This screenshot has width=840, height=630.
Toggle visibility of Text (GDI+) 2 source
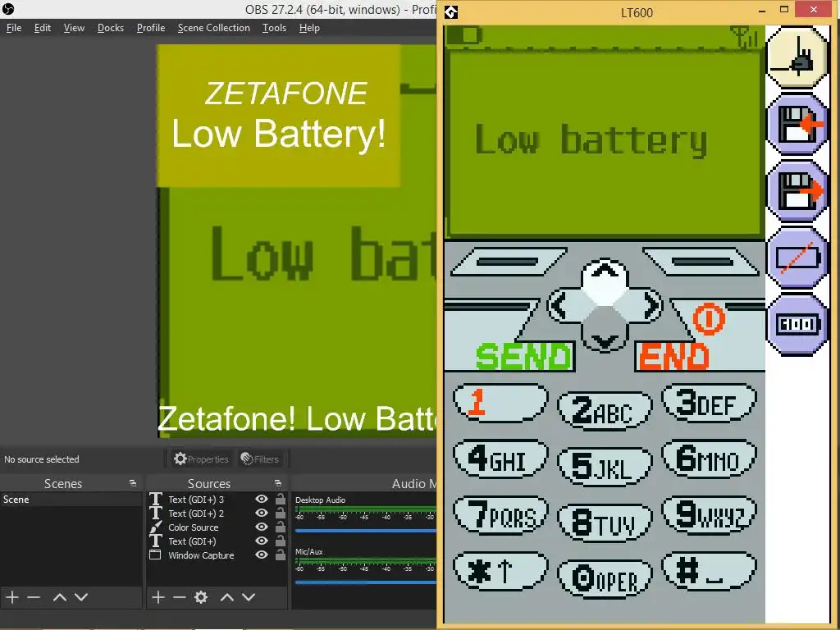point(262,513)
